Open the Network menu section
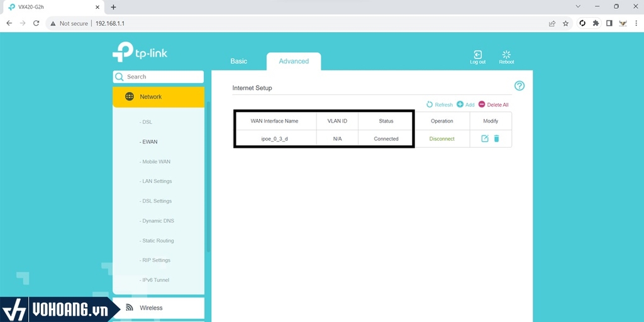Screen dimensions: 644x322 [158, 97]
